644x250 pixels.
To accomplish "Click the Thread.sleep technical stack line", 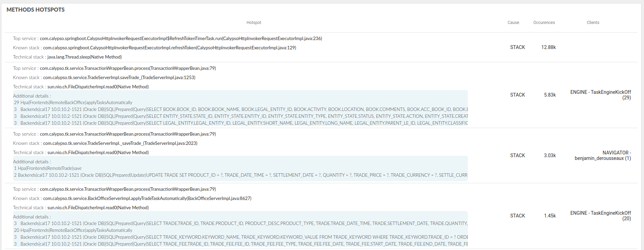I will [x=67, y=57].
